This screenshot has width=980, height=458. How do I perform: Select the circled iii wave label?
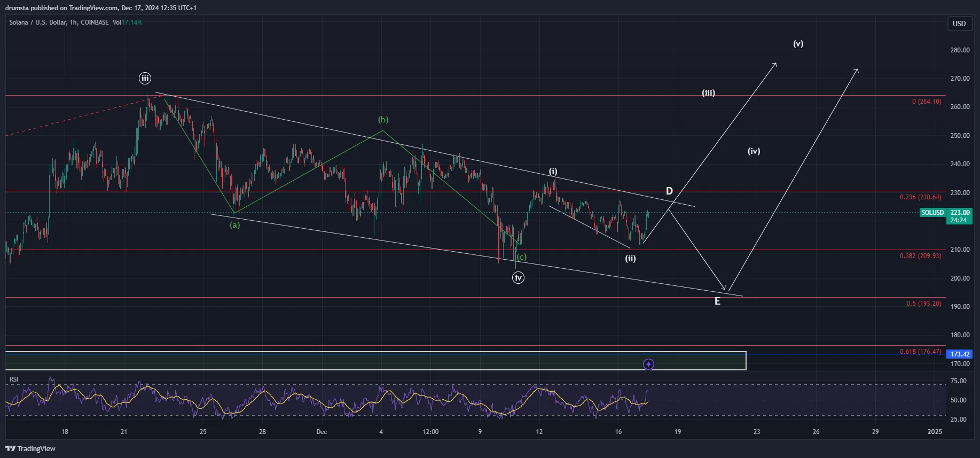[145, 79]
